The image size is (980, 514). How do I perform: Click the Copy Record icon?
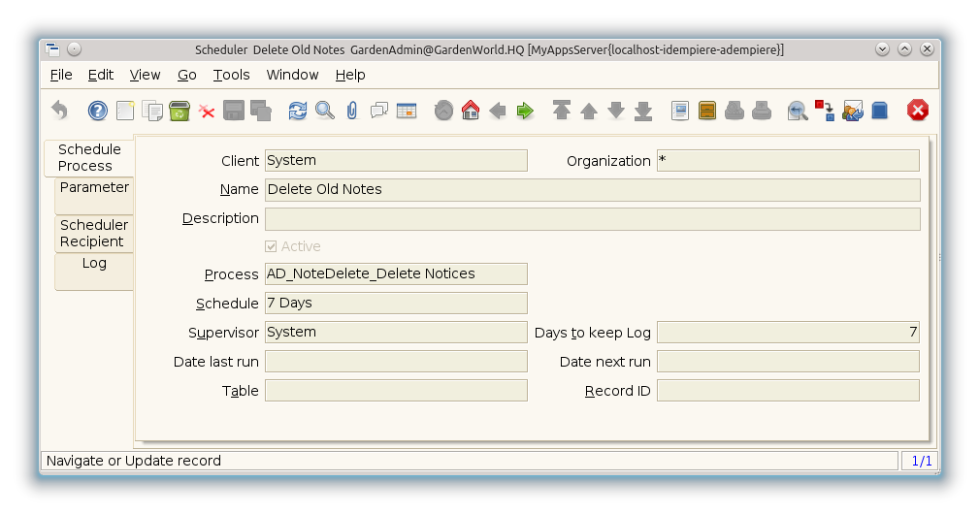[x=152, y=111]
